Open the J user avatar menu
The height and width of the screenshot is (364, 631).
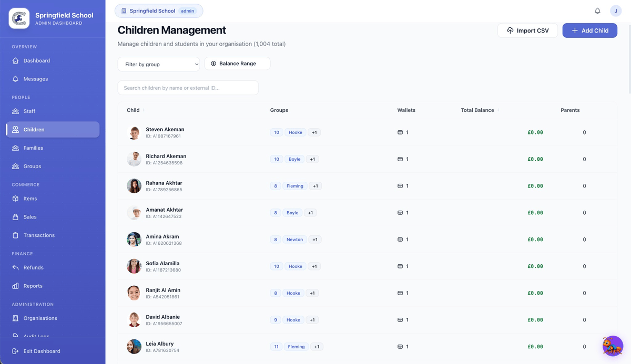(x=616, y=11)
